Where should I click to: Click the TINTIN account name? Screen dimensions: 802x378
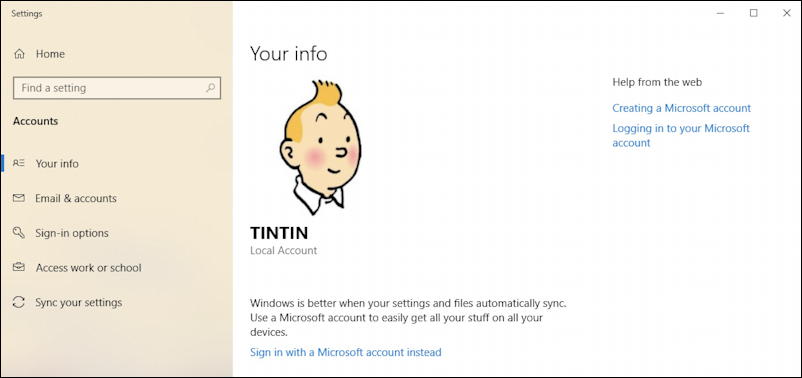(279, 233)
